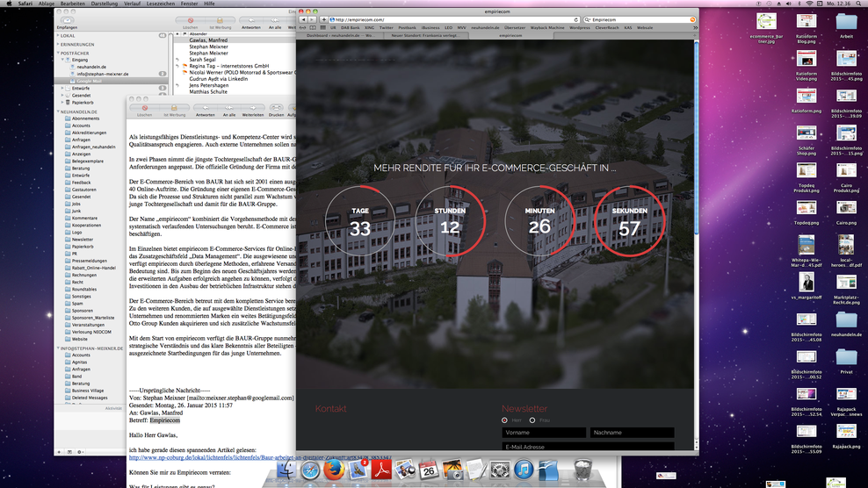The width and height of the screenshot is (868, 488).
Task: Select Frau radio button in newsletter form
Action: [532, 420]
